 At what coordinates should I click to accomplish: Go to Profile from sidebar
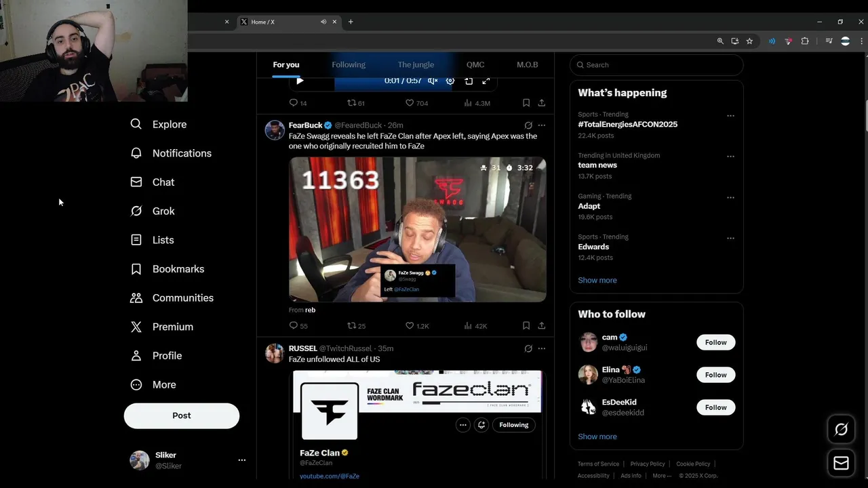[157, 356]
